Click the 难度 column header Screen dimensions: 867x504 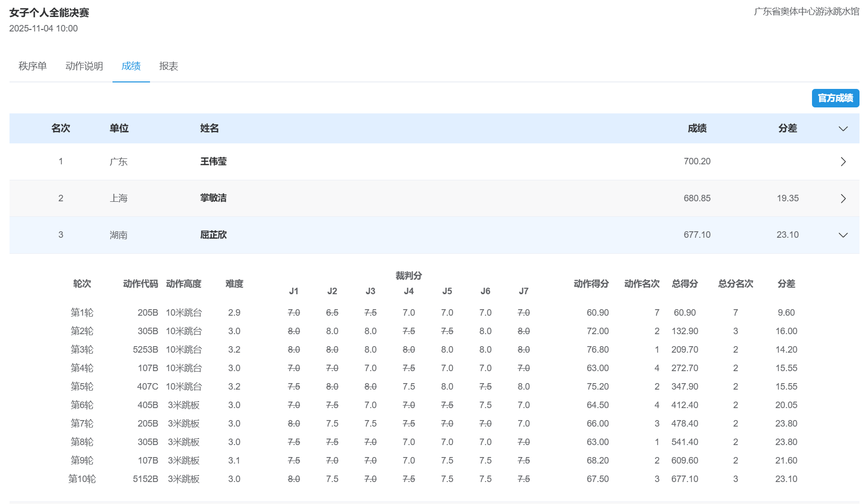tap(234, 284)
